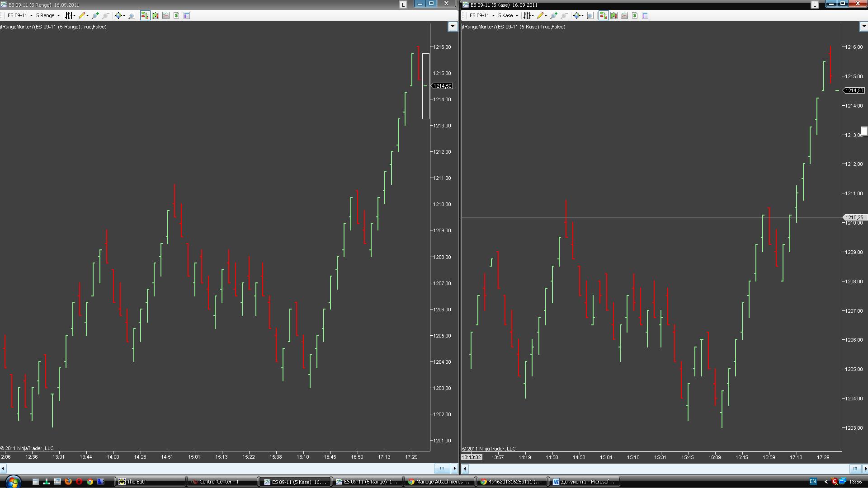868x488 pixels.
Task: Click the 1214,50 price marker in Range chart
Action: point(442,86)
